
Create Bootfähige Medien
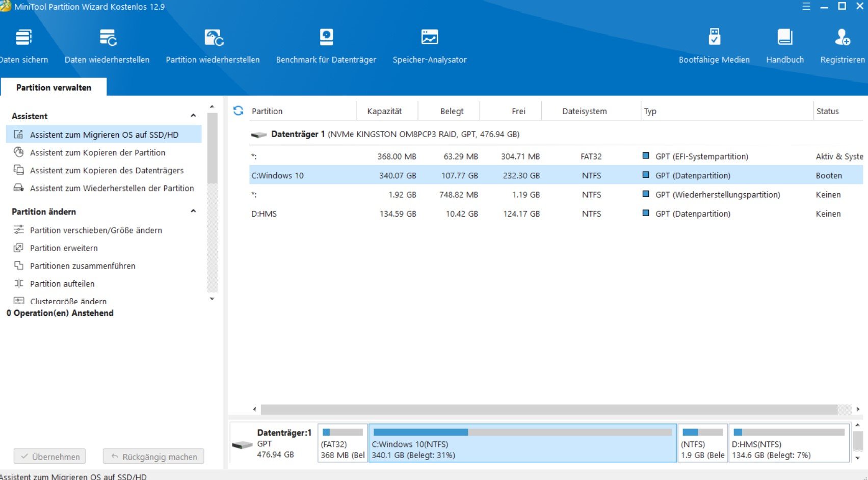tap(714, 46)
